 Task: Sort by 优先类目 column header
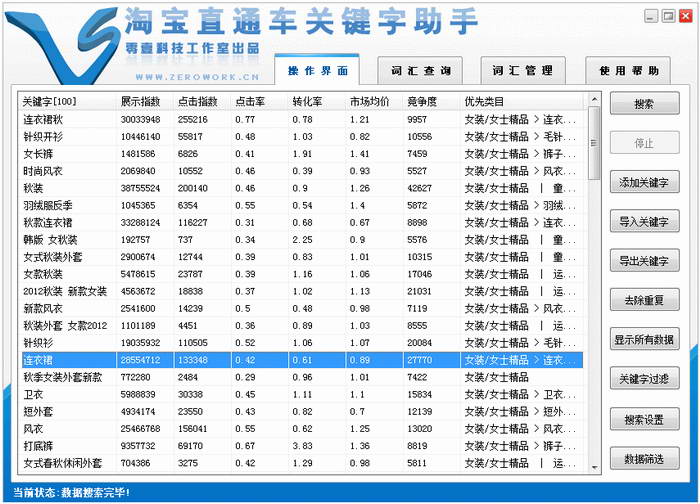click(x=522, y=101)
